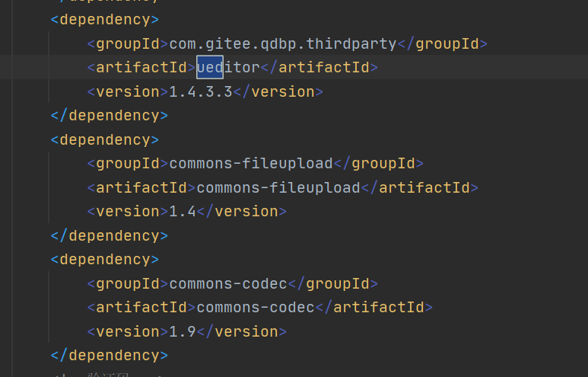The width and height of the screenshot is (588, 377).
Task: Click the closing dependency tag after version 1.4.3.3
Action: [x=110, y=115]
